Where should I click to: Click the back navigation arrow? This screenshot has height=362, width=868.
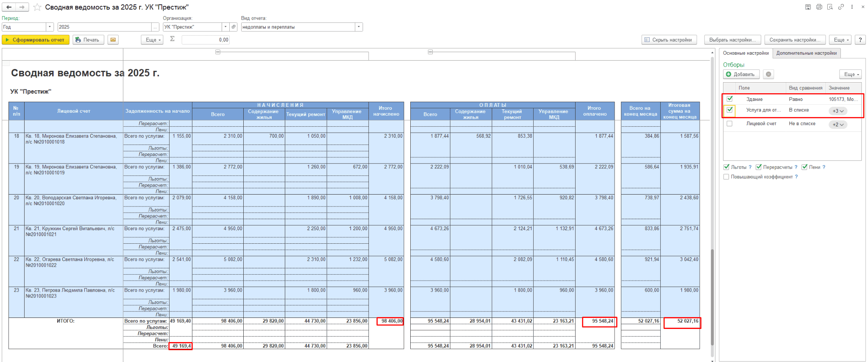click(x=9, y=7)
